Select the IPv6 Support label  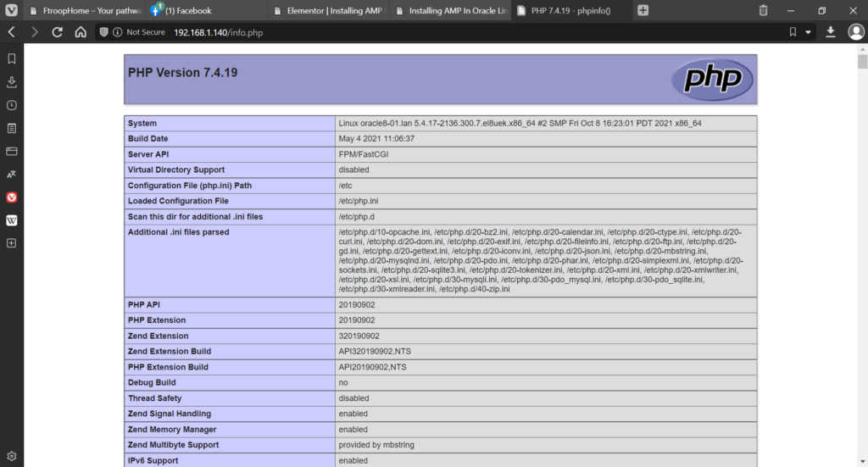pyautogui.click(x=153, y=460)
